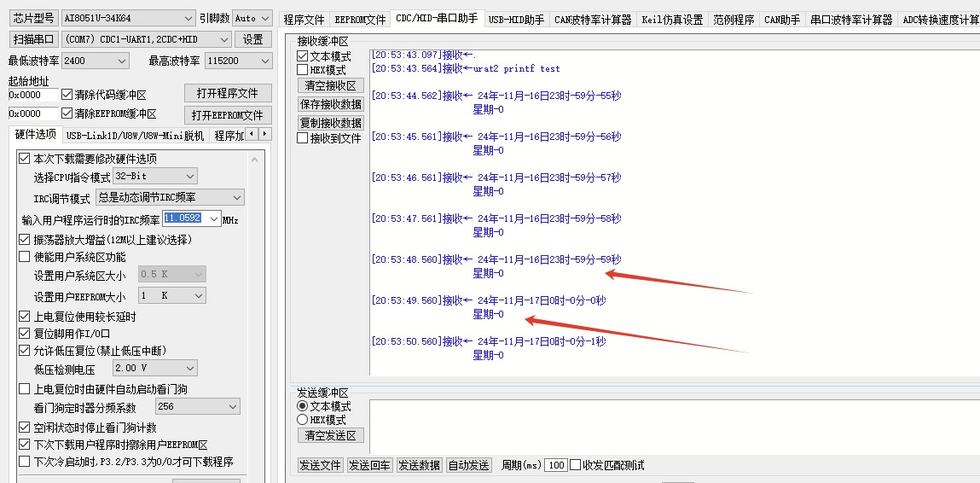Click the code start address 0x0000 field
The image size is (980, 483).
pyautogui.click(x=33, y=95)
